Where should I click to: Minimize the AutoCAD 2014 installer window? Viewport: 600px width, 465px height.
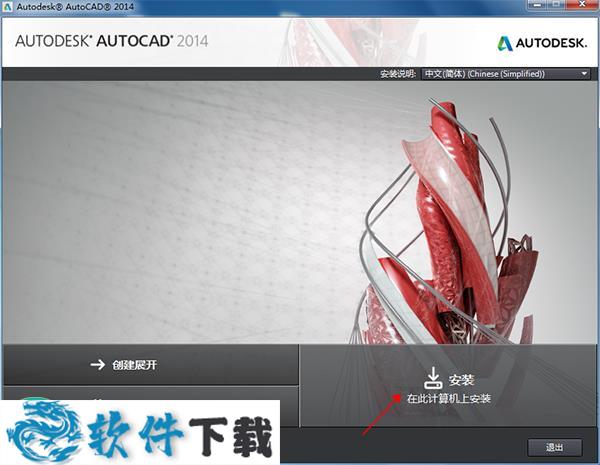pyautogui.click(x=538, y=4)
